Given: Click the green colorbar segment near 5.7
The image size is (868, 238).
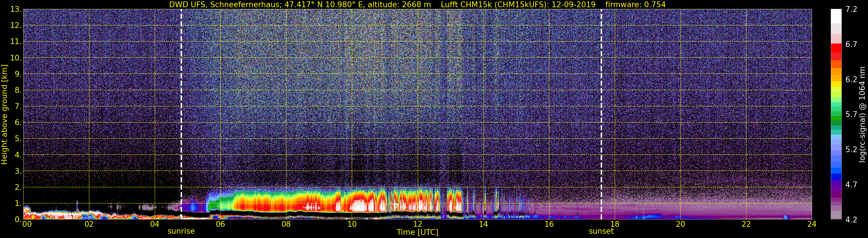Looking at the screenshot, I should click(x=836, y=118).
